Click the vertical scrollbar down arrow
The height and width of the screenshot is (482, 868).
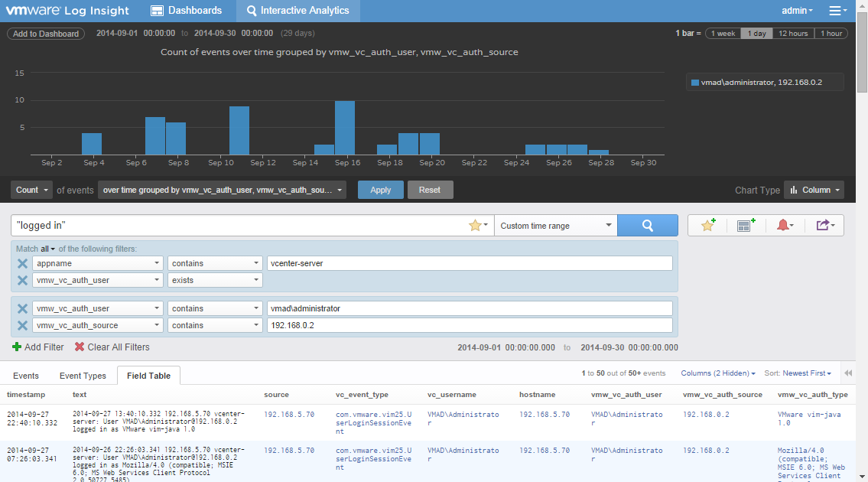coord(862,477)
